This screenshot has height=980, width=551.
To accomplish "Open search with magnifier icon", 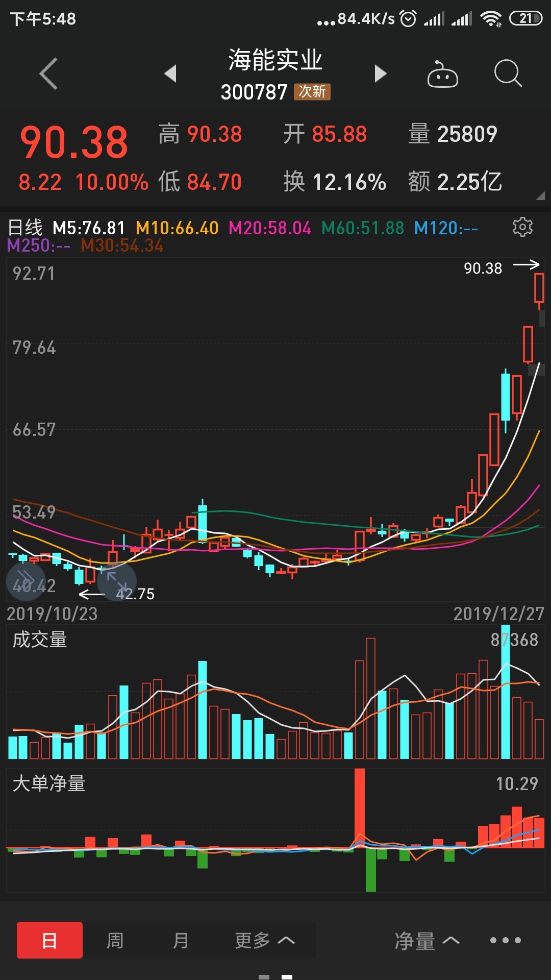I will coord(508,73).
